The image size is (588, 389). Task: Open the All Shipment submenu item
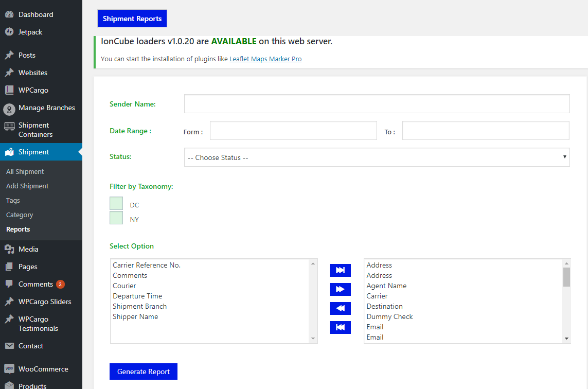(25, 171)
